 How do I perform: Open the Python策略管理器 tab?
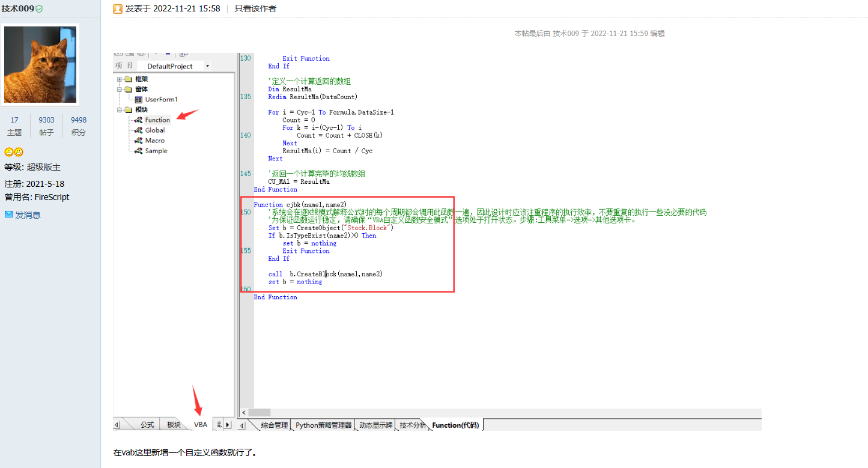tap(323, 425)
